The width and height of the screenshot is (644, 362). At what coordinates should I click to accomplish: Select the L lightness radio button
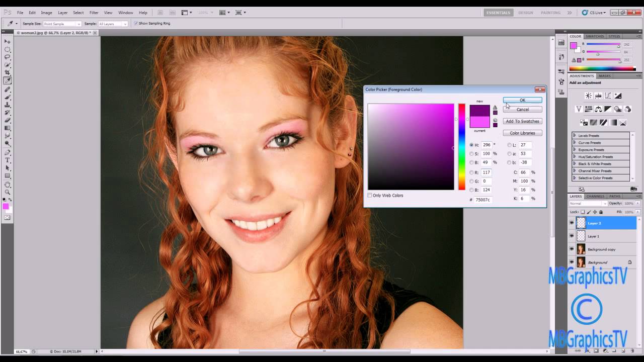pos(509,145)
